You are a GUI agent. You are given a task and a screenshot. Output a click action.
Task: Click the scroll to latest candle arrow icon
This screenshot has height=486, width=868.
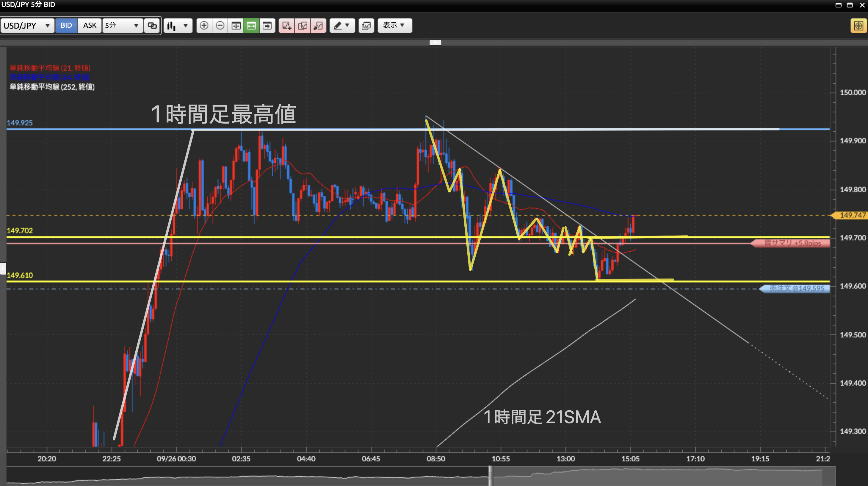click(267, 26)
